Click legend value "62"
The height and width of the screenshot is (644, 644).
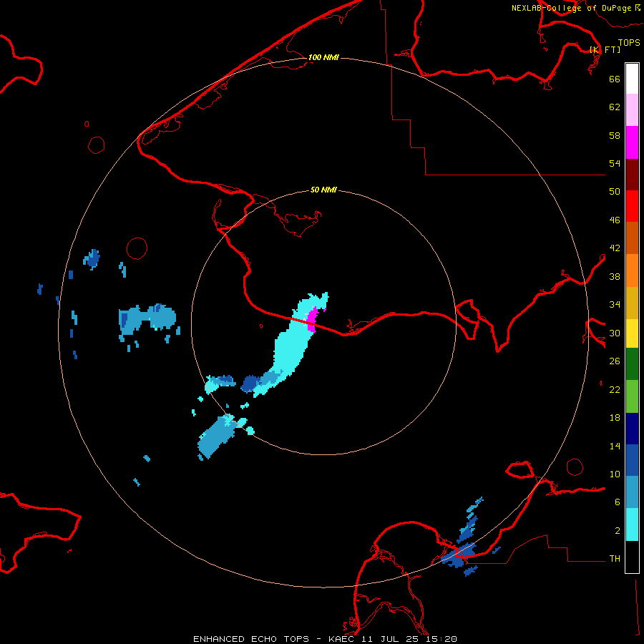(x=615, y=107)
